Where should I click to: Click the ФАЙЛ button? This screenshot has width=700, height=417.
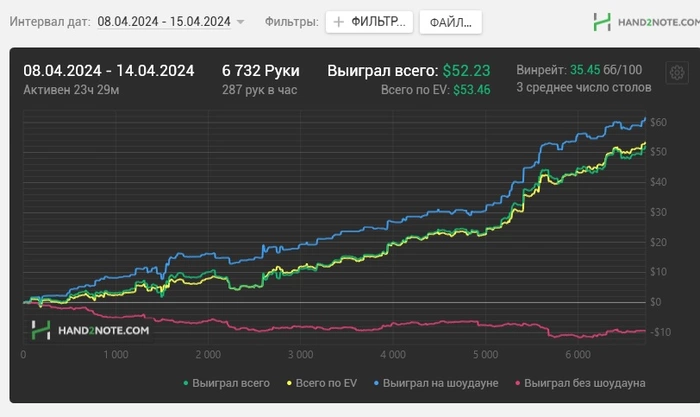point(450,22)
